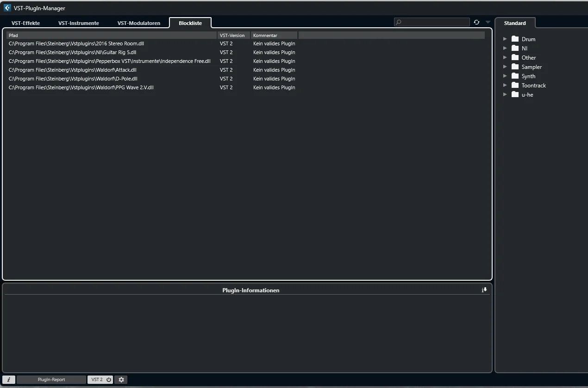Focus the plugin search input field
This screenshot has width=588, height=388.
click(x=432, y=22)
